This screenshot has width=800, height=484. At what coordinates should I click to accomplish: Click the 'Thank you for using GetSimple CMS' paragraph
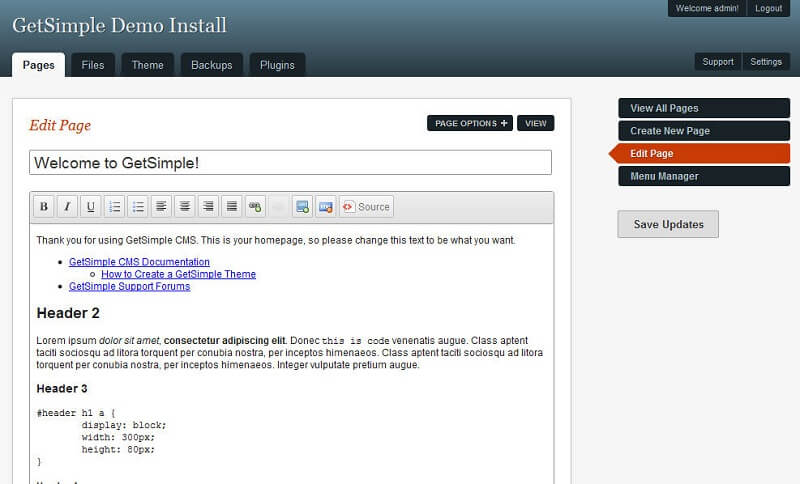276,240
